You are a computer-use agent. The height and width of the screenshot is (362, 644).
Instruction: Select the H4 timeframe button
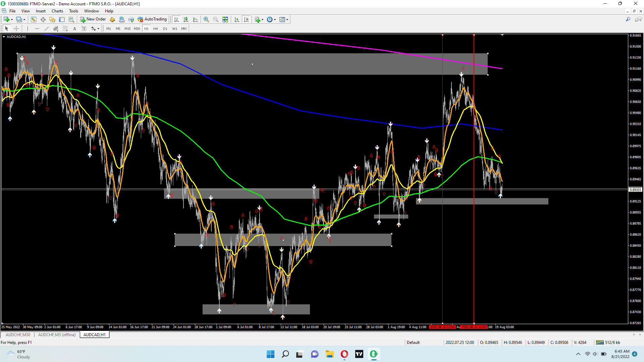[155, 28]
